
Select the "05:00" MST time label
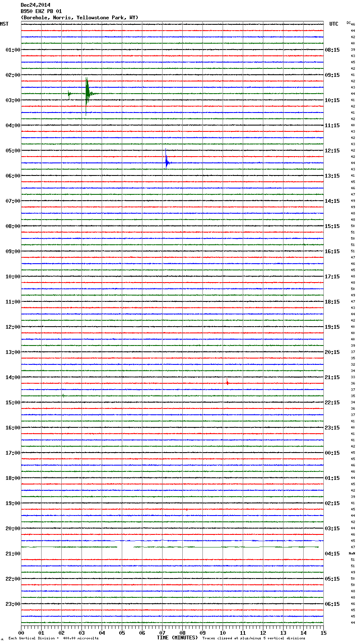13,151
